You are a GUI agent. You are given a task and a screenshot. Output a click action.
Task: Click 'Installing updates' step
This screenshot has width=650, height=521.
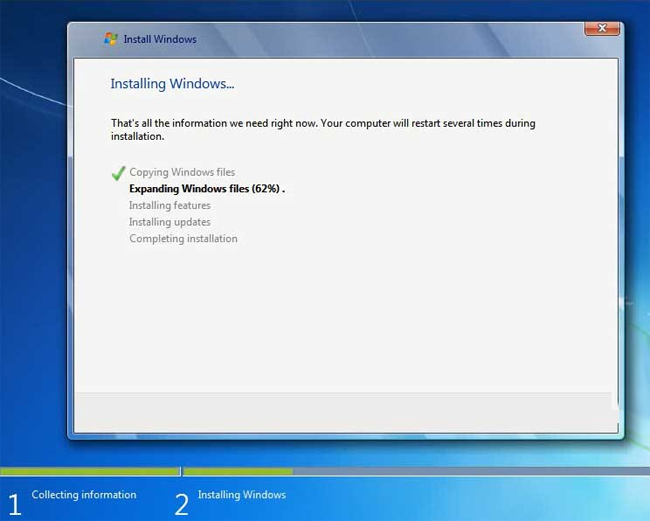click(170, 222)
